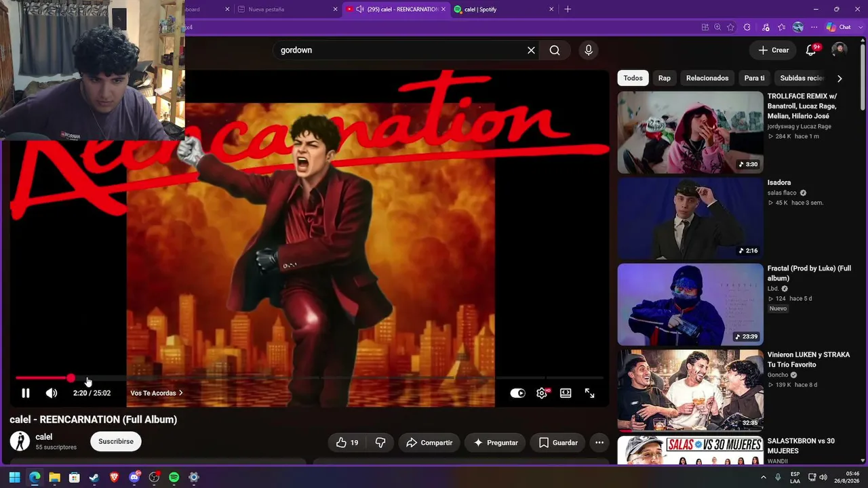Pause the video playback
The width and height of the screenshot is (868, 488).
26,393
